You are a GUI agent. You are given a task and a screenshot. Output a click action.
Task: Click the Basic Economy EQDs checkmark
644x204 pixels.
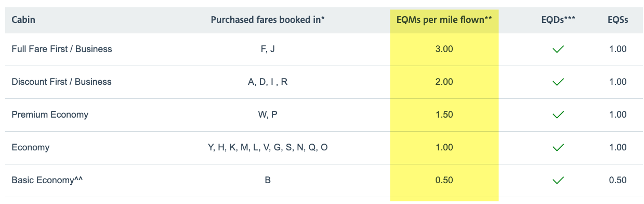pos(558,181)
